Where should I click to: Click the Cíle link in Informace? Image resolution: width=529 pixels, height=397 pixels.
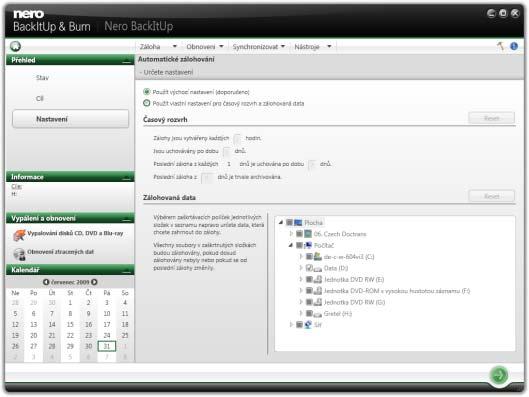coord(16,187)
